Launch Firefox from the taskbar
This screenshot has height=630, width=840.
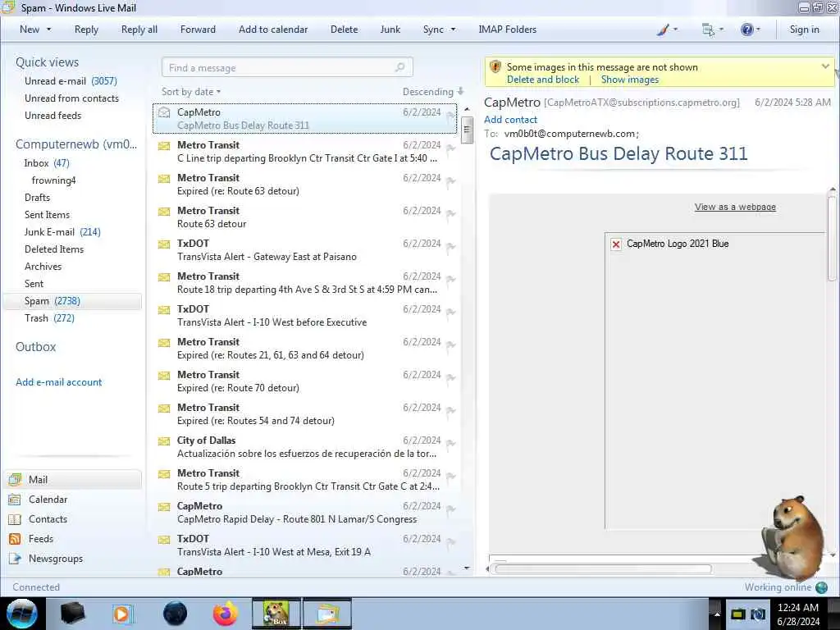coord(226,614)
